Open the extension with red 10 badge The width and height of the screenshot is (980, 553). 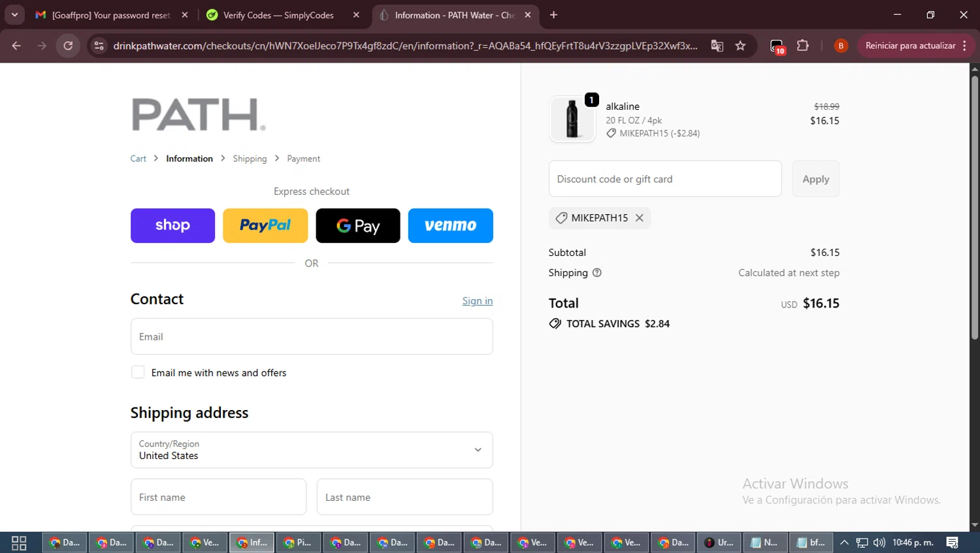(777, 46)
